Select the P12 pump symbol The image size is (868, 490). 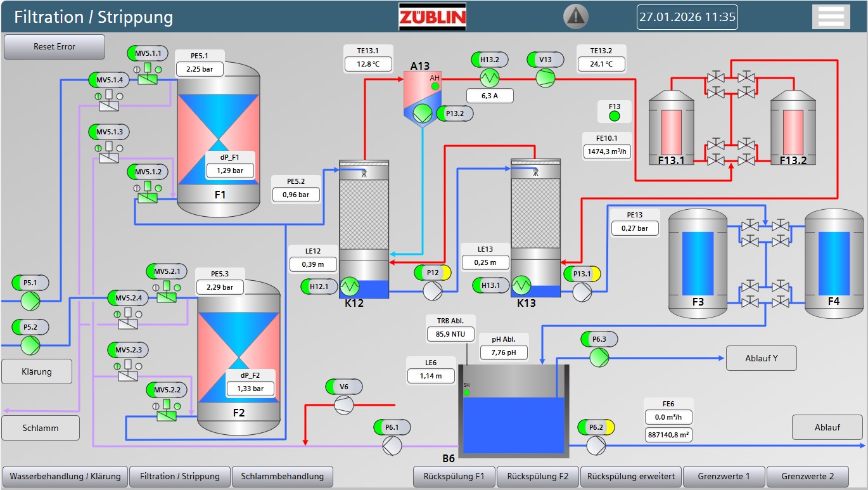(433, 291)
